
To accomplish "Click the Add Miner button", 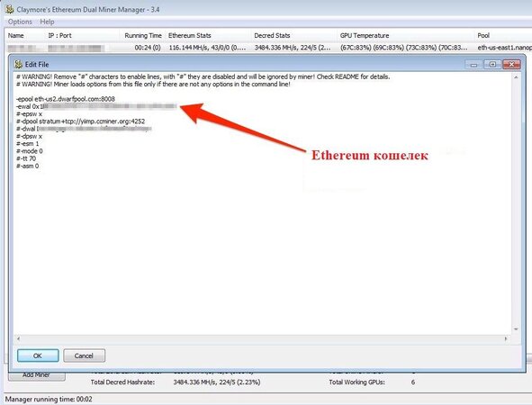I will (x=36, y=375).
